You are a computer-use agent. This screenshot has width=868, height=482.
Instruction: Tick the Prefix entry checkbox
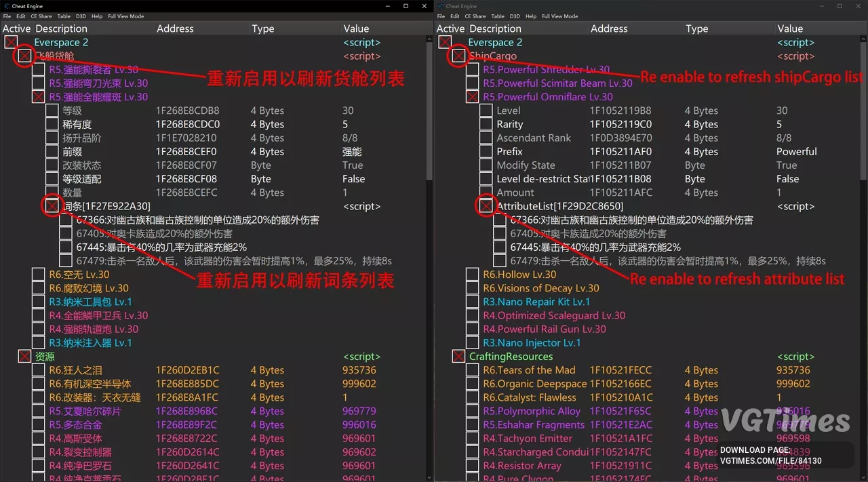point(486,152)
